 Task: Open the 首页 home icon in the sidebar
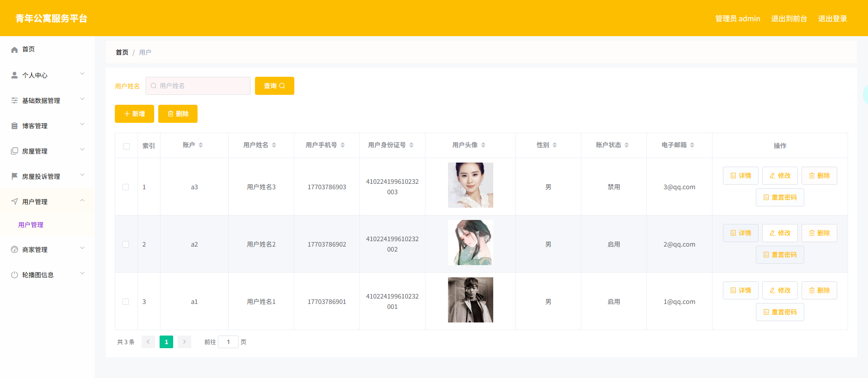pyautogui.click(x=14, y=50)
